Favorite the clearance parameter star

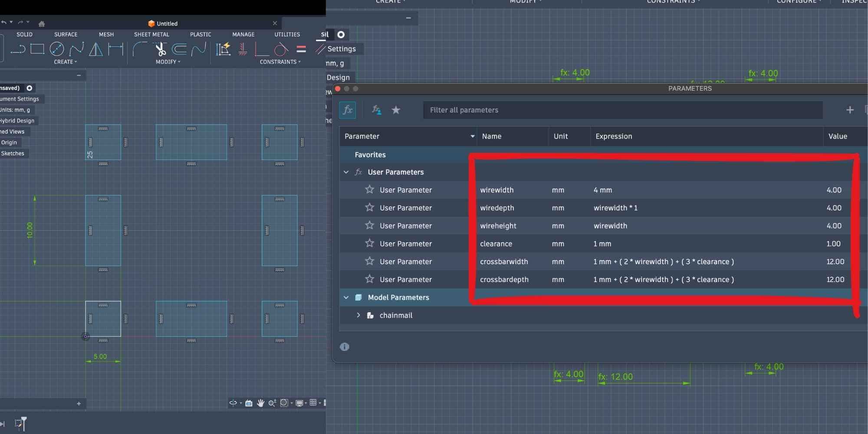(369, 243)
